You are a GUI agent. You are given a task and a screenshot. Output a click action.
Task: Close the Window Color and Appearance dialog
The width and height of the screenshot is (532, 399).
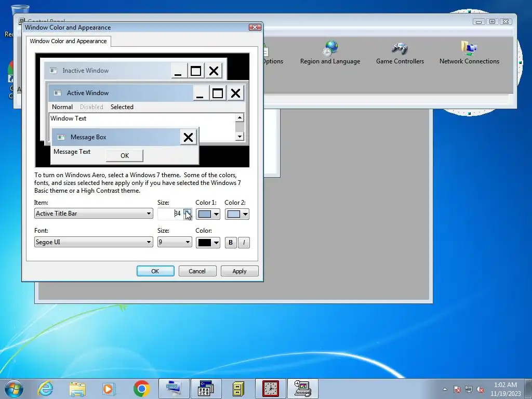[255, 27]
